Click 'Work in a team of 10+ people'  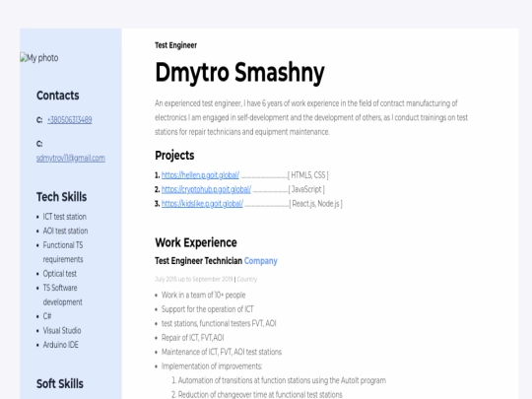pos(203,295)
